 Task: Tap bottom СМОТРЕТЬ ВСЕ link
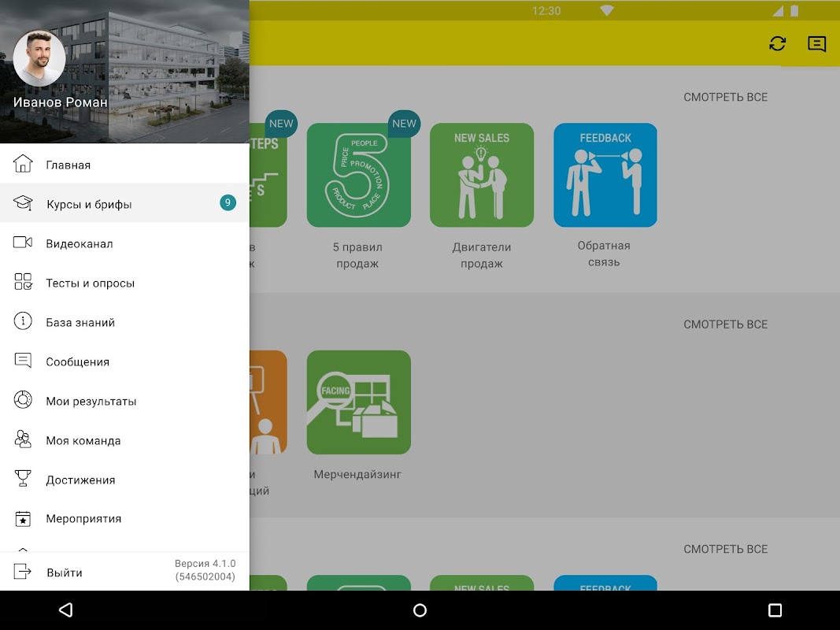pos(725,549)
